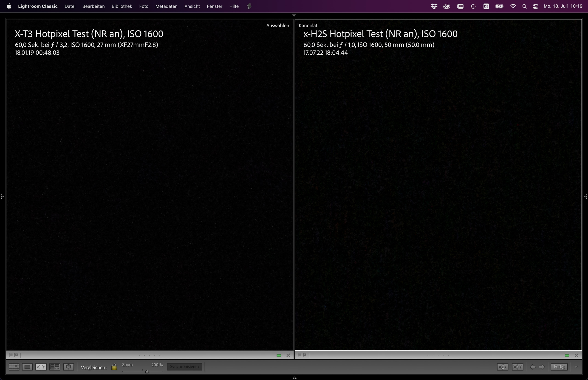Open the Ansicht menu
Image resolution: width=588 pixels, height=380 pixels.
click(x=192, y=6)
